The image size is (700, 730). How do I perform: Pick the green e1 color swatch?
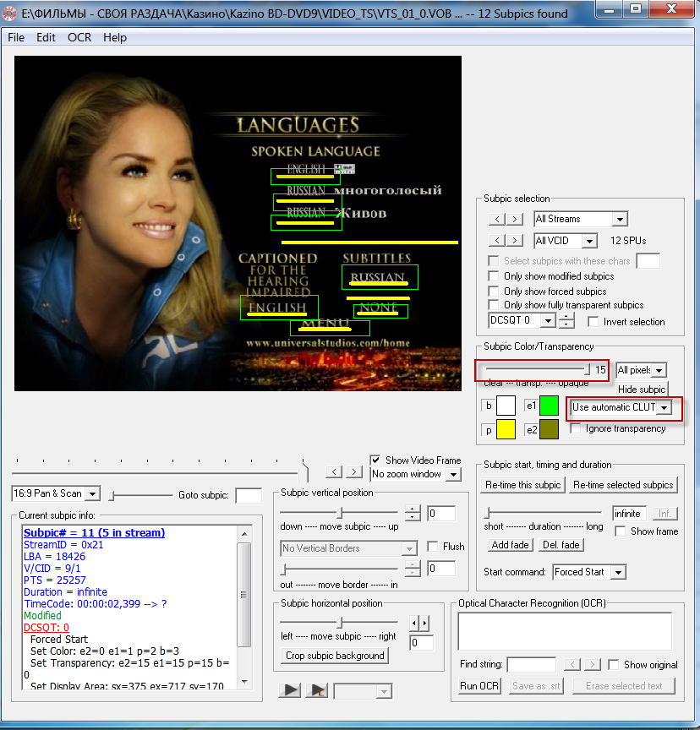(550, 405)
